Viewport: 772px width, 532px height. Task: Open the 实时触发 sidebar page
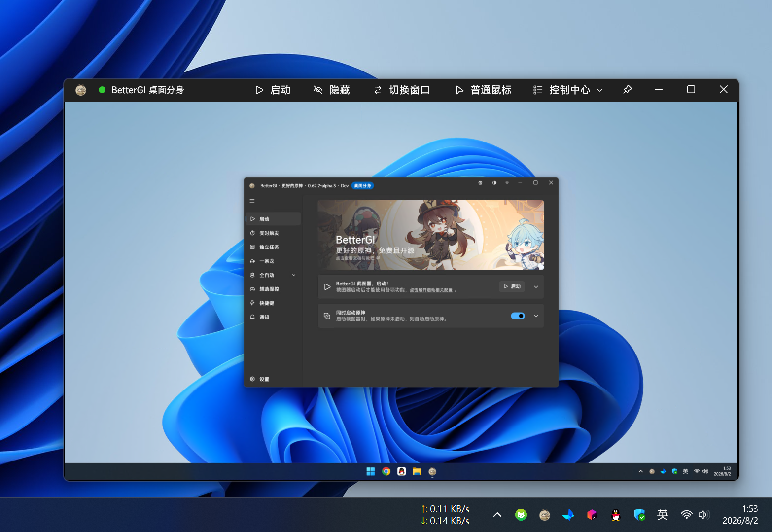(273, 233)
